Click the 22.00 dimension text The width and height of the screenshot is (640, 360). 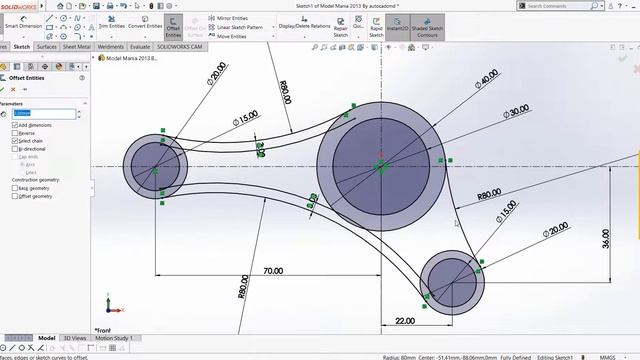click(405, 321)
